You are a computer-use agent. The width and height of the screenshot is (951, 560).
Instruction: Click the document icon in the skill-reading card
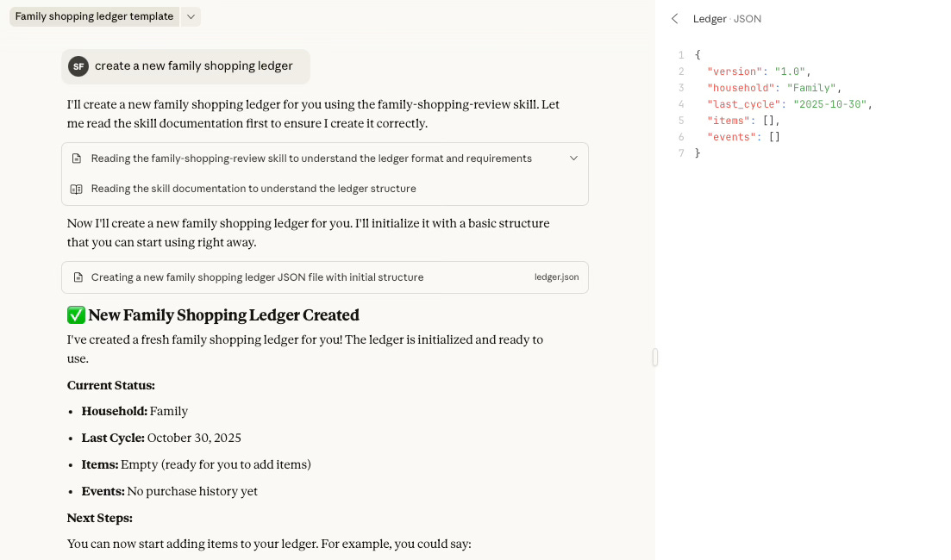77,158
